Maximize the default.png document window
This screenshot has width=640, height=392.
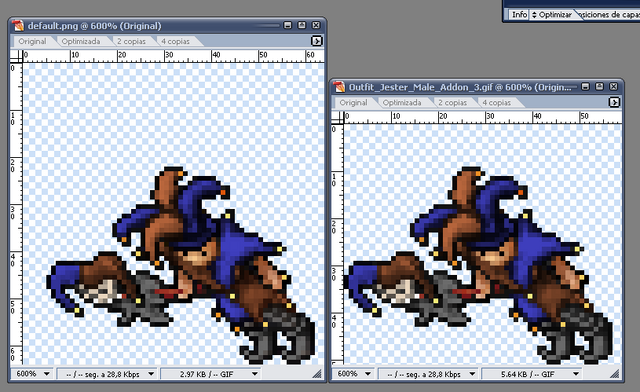pos(302,25)
